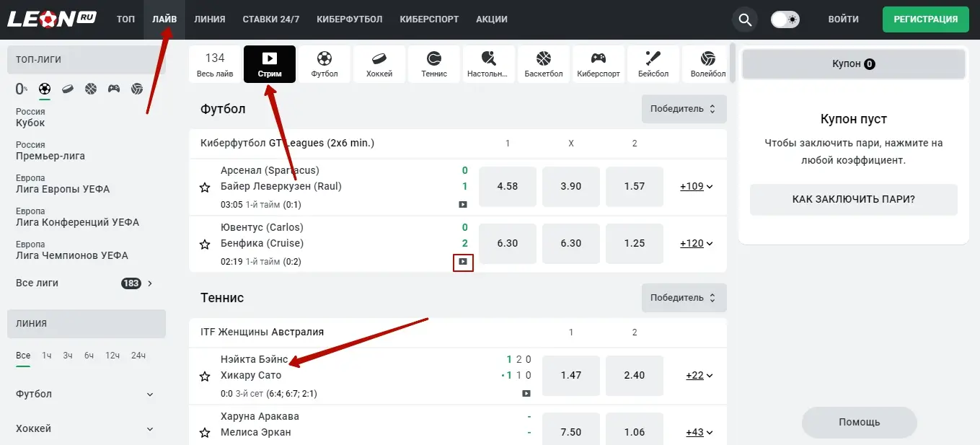The width and height of the screenshot is (980, 445).
Task: Switch to the Лайв top menu
Action: pyautogui.click(x=164, y=19)
